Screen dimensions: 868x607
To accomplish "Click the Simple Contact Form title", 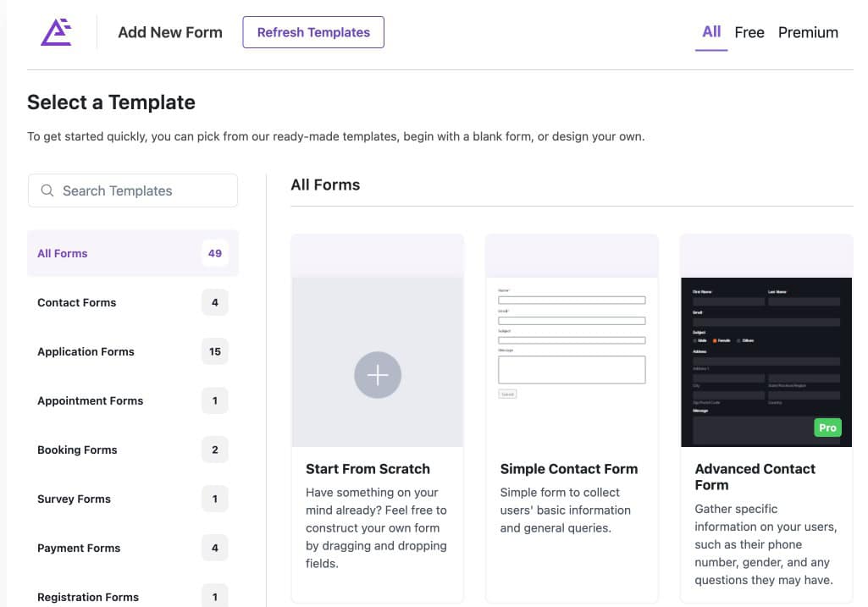I will [x=569, y=469].
